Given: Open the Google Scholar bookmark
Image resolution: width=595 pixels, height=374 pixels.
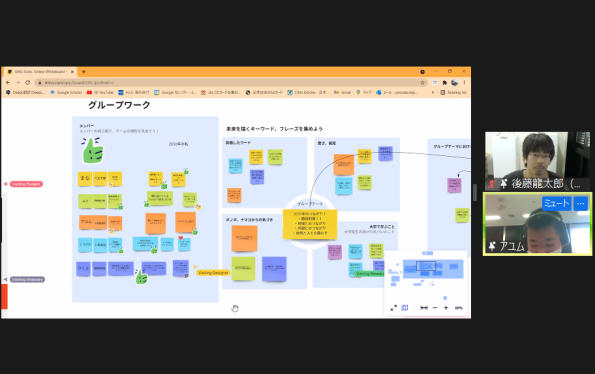Looking at the screenshot, I should 66,93.
